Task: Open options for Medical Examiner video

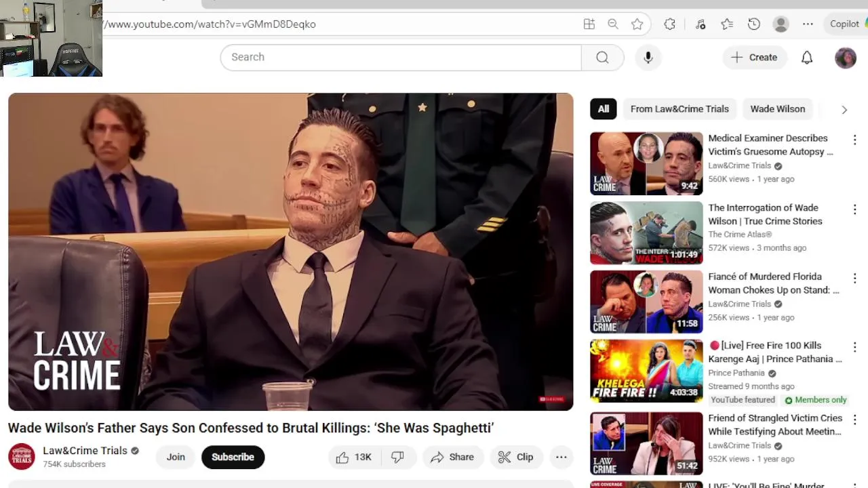Action: tap(854, 140)
